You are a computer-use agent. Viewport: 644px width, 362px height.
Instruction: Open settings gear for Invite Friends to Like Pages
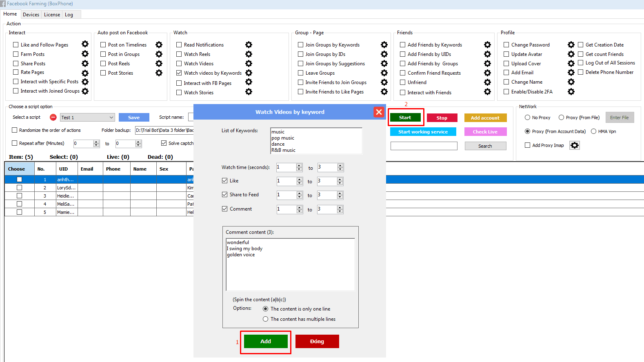[384, 91]
